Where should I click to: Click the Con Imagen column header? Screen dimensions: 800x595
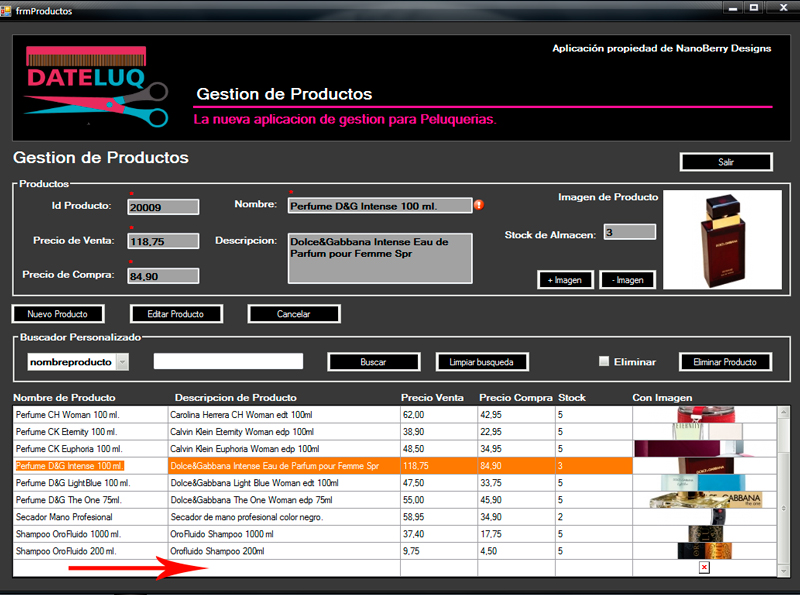(662, 398)
